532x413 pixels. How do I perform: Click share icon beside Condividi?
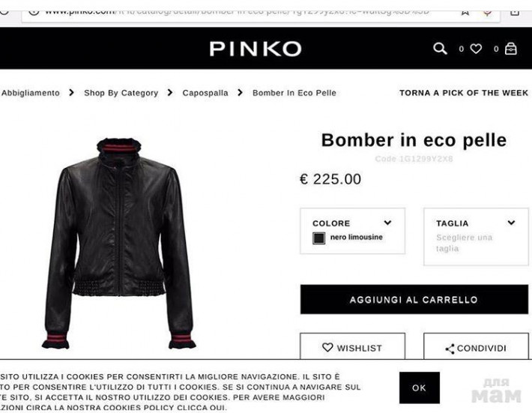[x=450, y=349]
